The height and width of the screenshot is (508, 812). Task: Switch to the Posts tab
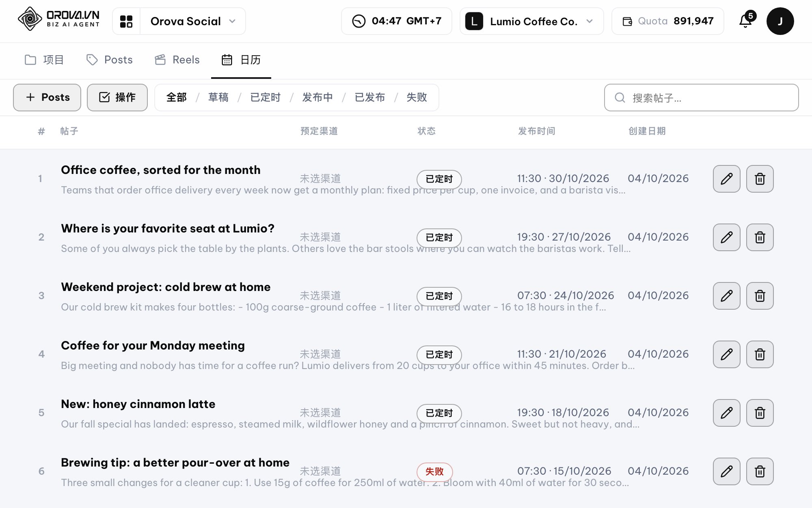click(109, 60)
